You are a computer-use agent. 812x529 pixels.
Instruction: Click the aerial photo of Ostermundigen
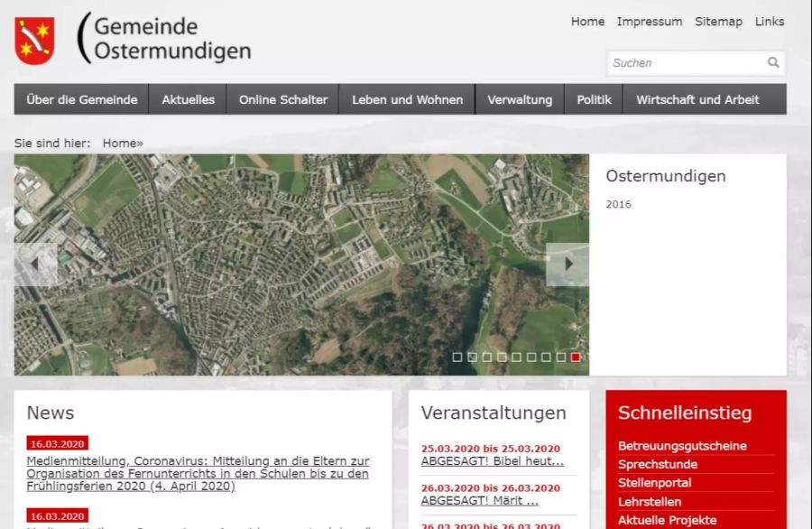[301, 264]
